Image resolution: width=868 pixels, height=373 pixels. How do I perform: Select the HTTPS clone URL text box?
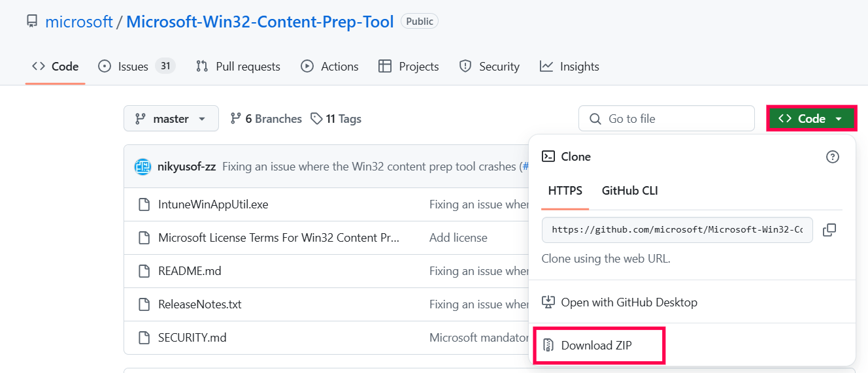677,230
